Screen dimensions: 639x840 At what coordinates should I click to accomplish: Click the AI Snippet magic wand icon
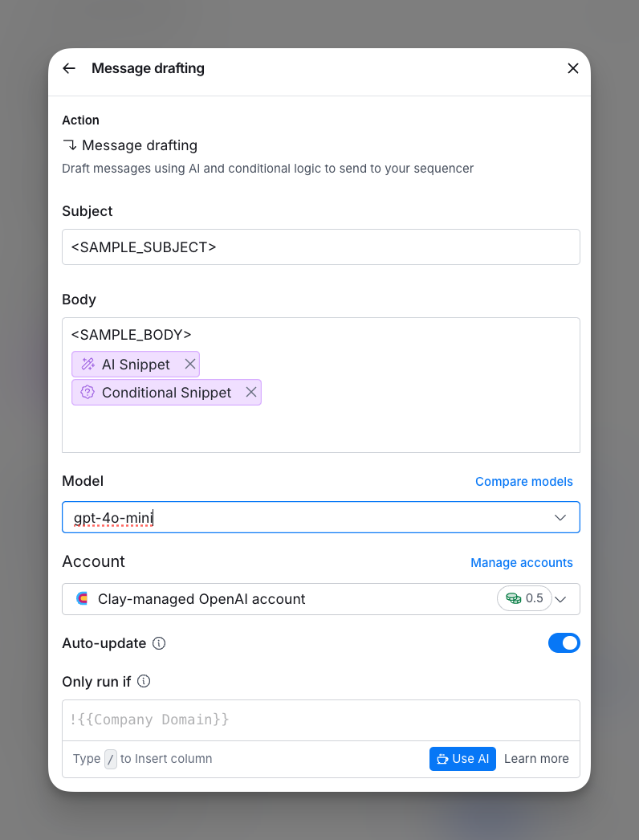88,365
